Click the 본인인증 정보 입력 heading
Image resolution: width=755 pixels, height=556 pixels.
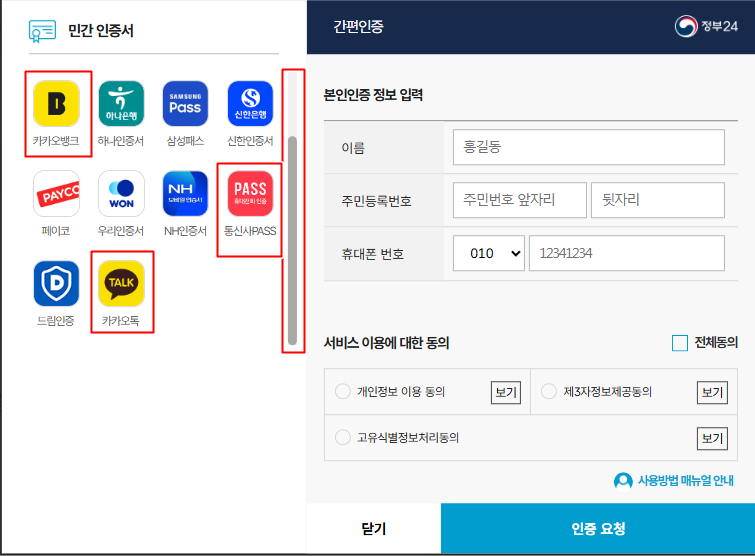373,95
